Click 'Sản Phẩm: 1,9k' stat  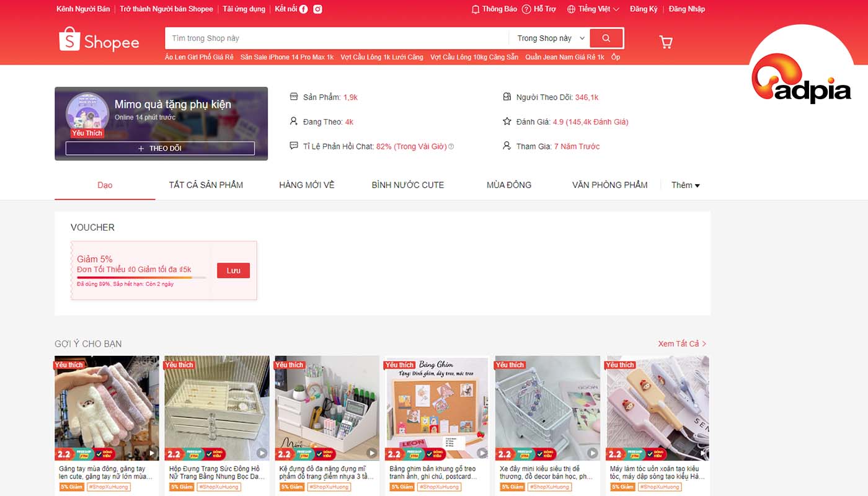[324, 97]
